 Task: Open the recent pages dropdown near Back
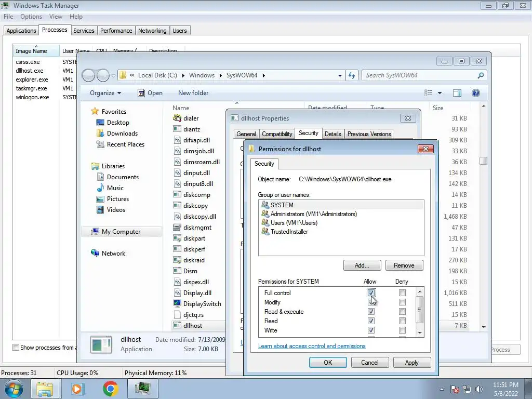[113, 75]
